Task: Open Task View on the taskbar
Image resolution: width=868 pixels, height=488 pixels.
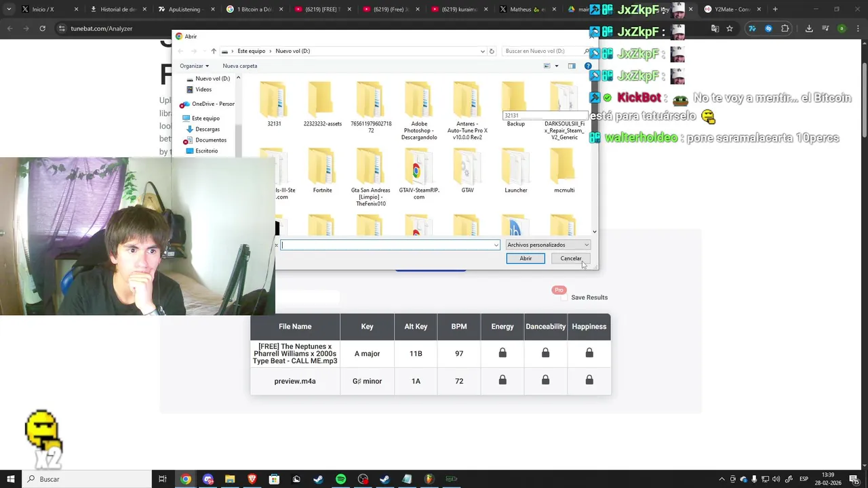Action: click(163, 479)
